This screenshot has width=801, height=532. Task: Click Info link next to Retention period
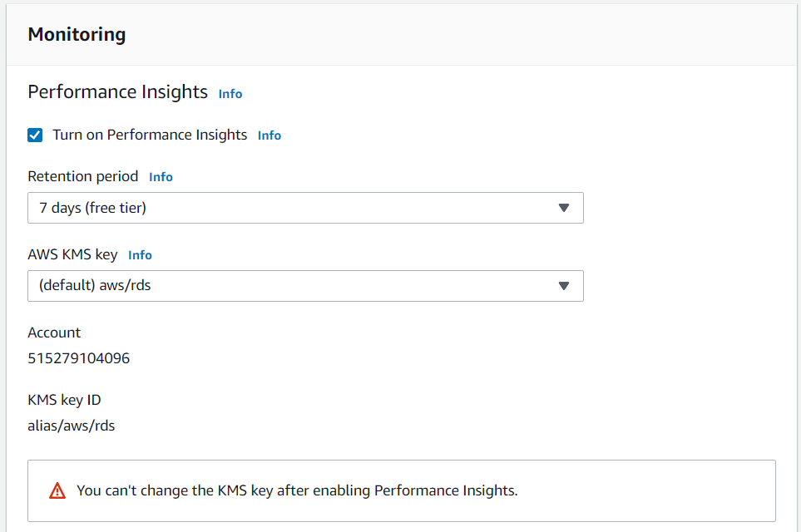coord(161,177)
